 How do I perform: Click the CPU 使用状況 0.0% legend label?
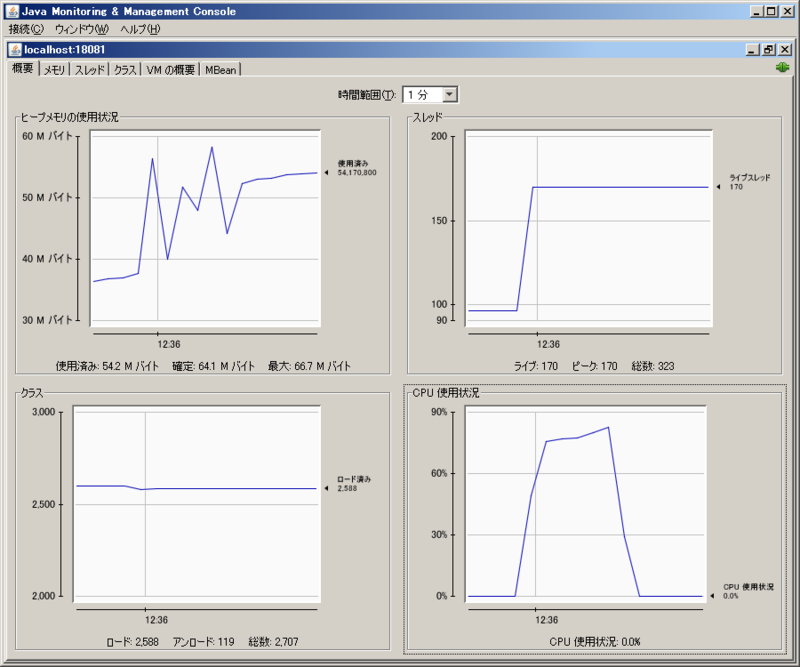click(x=748, y=591)
